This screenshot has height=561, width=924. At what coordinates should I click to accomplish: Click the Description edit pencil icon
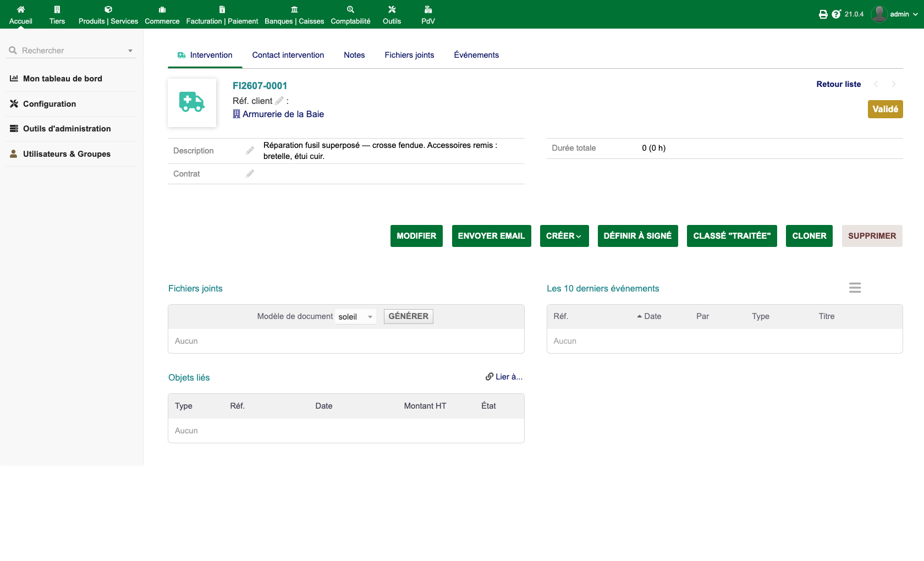250,151
